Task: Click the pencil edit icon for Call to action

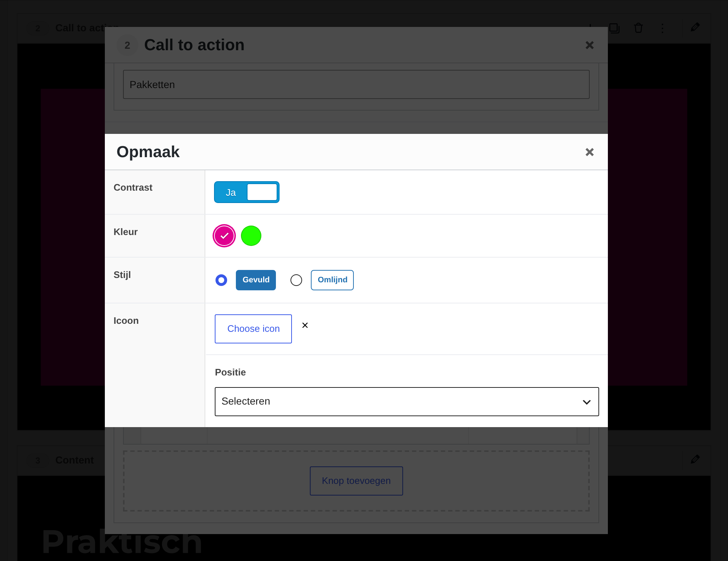Action: click(695, 27)
